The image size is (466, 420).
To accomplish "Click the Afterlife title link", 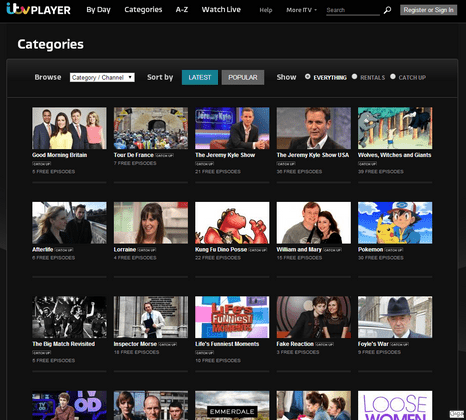I will coord(42,250).
